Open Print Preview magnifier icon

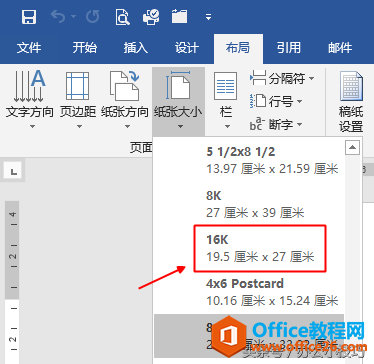[123, 17]
